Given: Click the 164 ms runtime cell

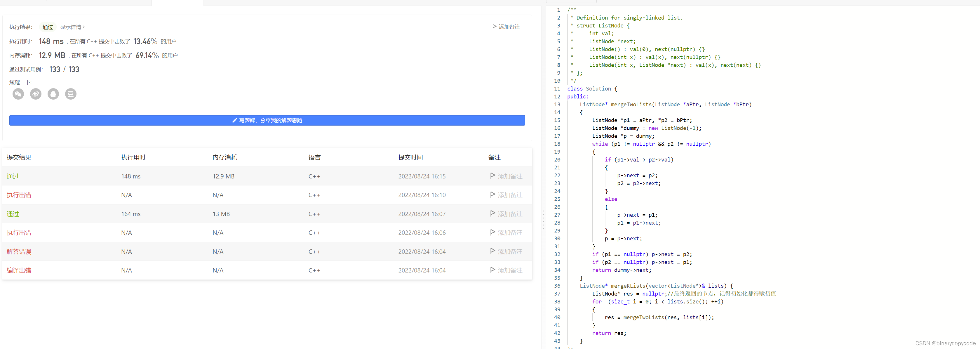Looking at the screenshot, I should [131, 214].
